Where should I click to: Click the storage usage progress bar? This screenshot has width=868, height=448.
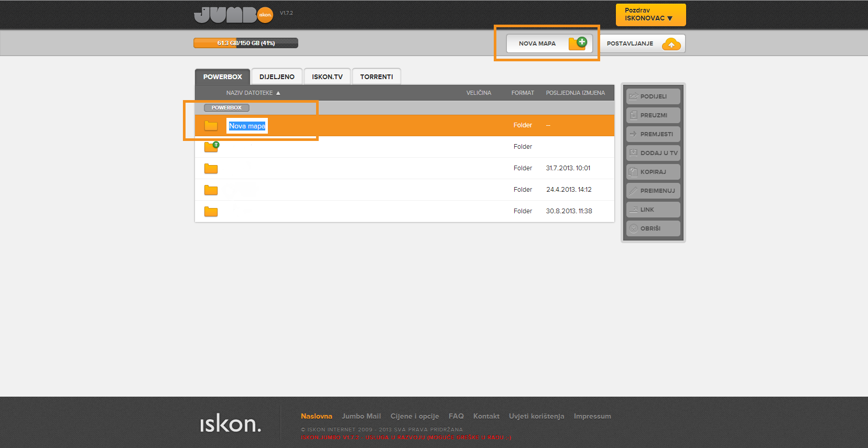click(x=246, y=43)
